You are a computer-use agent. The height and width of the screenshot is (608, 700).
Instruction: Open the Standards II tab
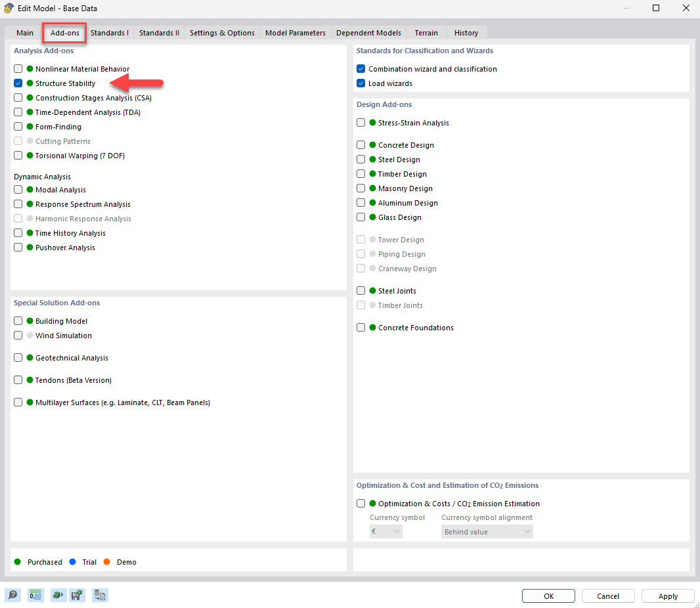coord(159,33)
